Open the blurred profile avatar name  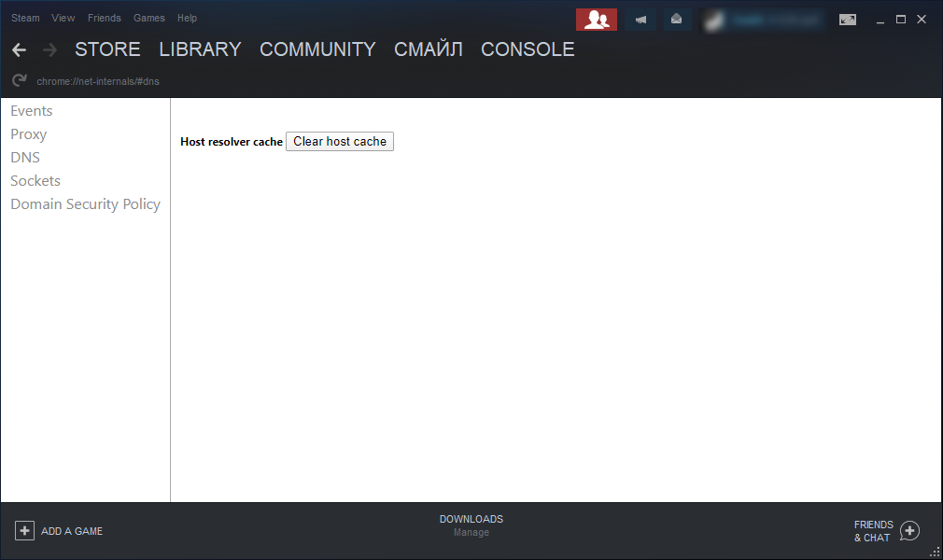[763, 21]
